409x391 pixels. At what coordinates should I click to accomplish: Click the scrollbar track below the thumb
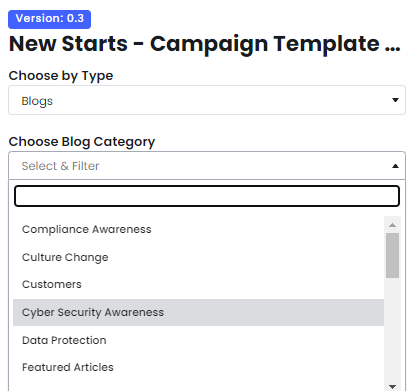pyautogui.click(x=392, y=329)
